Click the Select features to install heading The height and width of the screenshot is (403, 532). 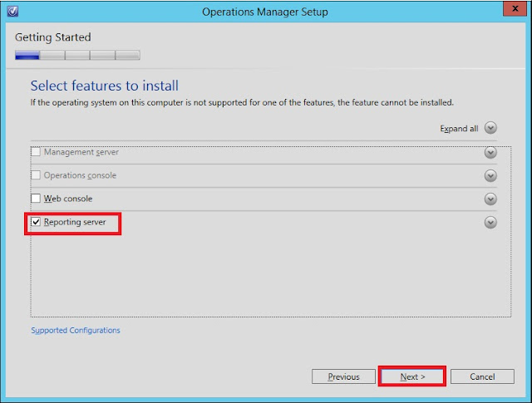pyautogui.click(x=105, y=86)
